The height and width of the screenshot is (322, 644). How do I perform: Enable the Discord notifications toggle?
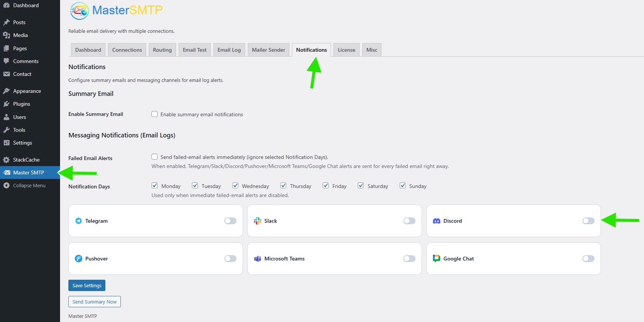tap(588, 221)
